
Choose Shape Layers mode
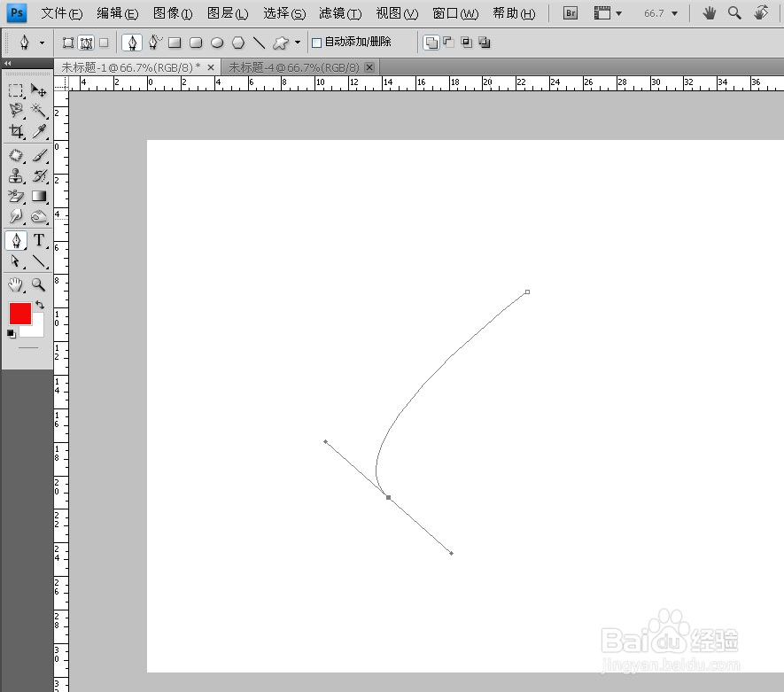pyautogui.click(x=68, y=43)
